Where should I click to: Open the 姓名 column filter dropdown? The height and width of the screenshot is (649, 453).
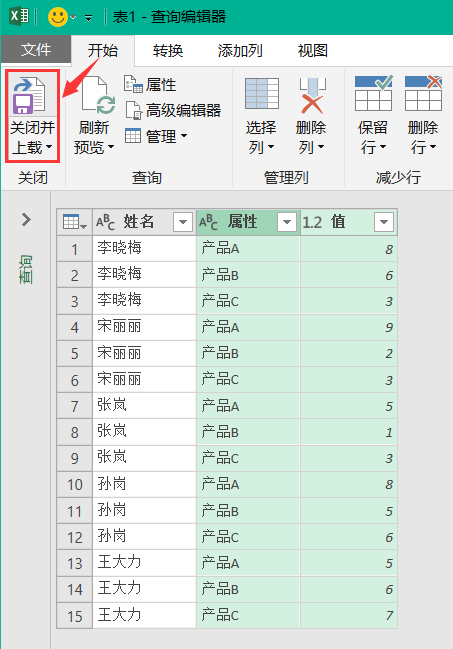pyautogui.click(x=183, y=222)
